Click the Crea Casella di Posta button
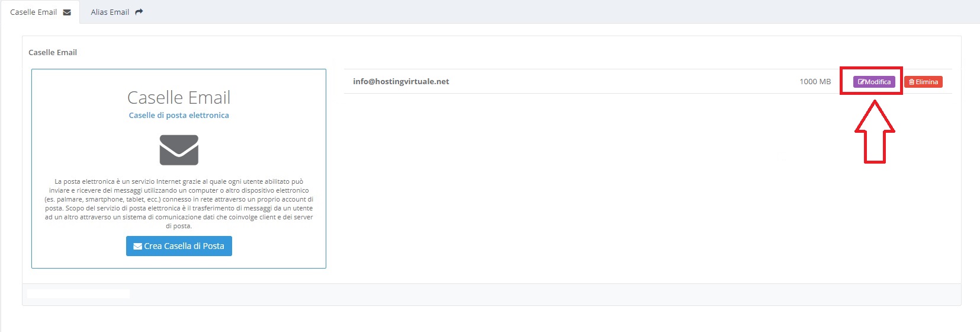This screenshot has height=332, width=980. pos(179,246)
